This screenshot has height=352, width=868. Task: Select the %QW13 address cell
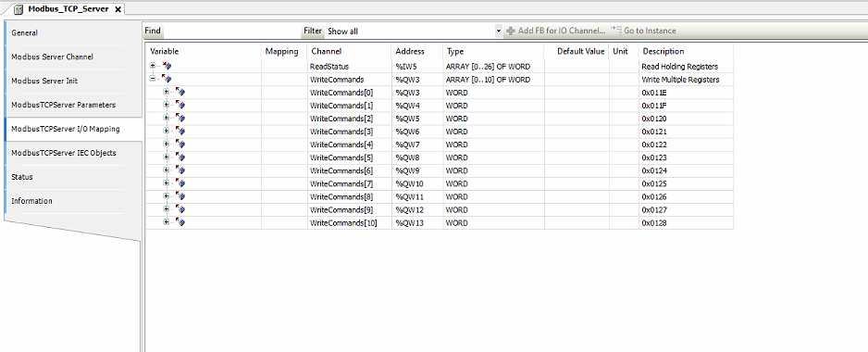(x=417, y=222)
